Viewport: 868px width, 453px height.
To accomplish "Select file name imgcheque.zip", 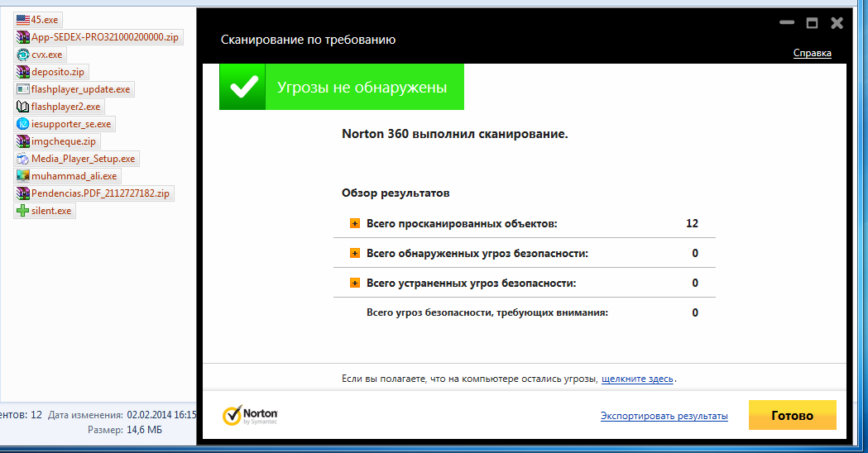I will (x=64, y=141).
